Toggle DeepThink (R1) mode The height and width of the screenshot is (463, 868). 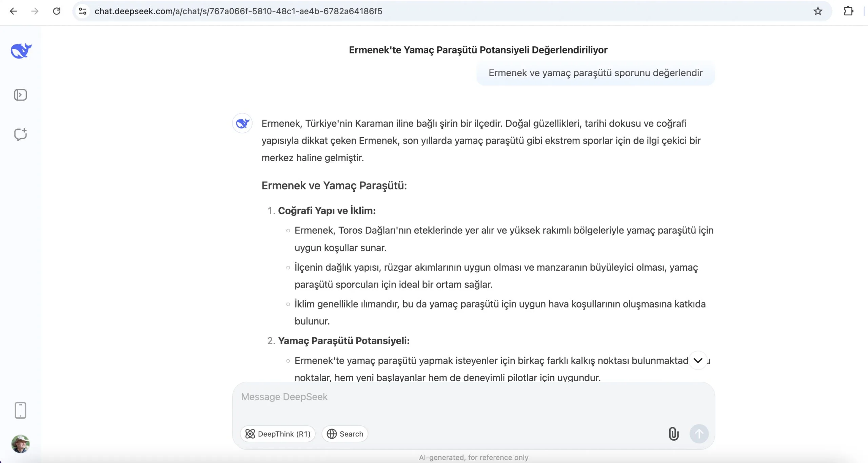278,434
